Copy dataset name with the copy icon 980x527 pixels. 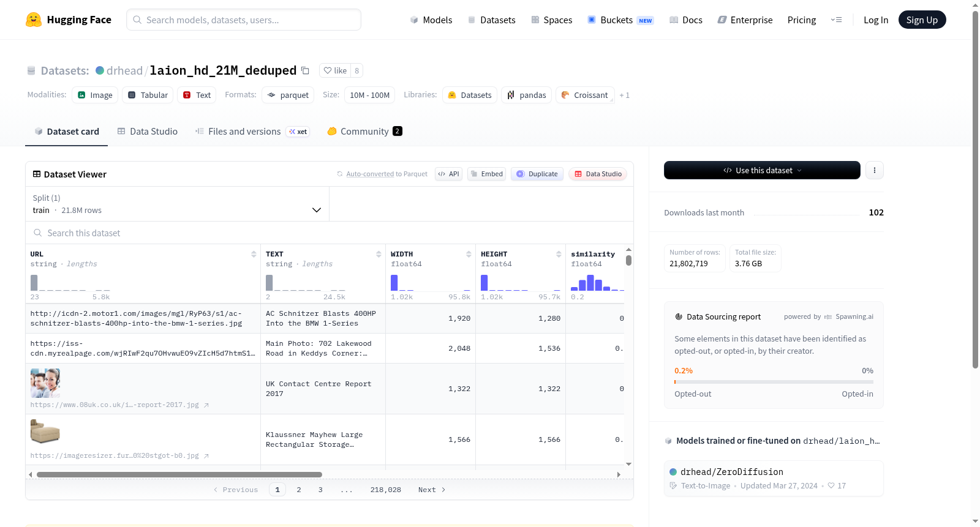tap(305, 70)
